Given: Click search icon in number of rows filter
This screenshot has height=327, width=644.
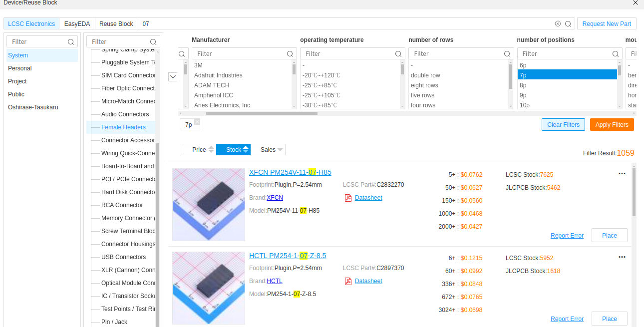Looking at the screenshot, I should tap(507, 54).
